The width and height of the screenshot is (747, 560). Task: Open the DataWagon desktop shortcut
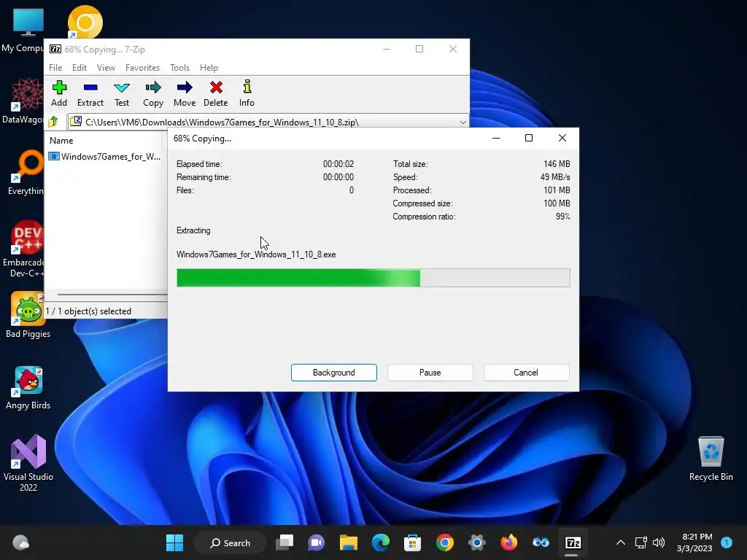tap(24, 101)
